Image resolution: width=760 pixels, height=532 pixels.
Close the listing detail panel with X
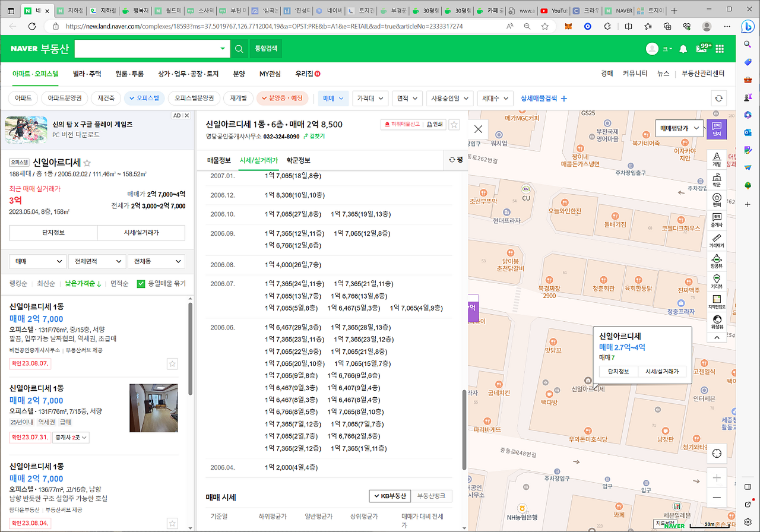[478, 128]
